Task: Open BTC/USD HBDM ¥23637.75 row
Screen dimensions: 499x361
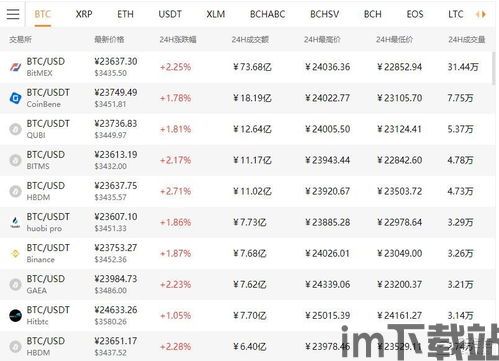Action: pos(246,191)
